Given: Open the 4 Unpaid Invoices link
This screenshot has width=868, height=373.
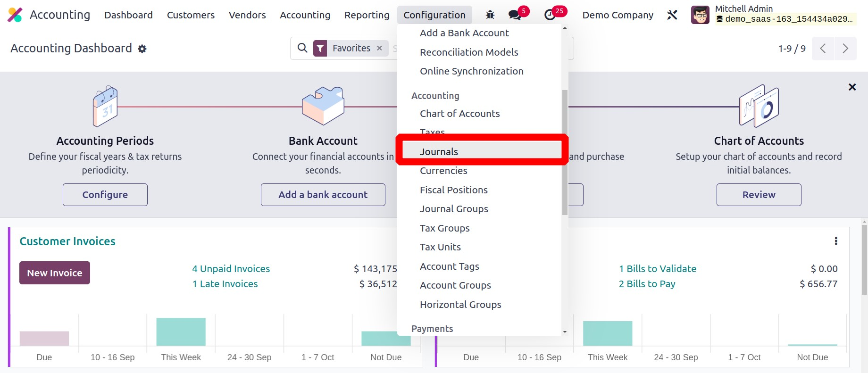Looking at the screenshot, I should (231, 269).
